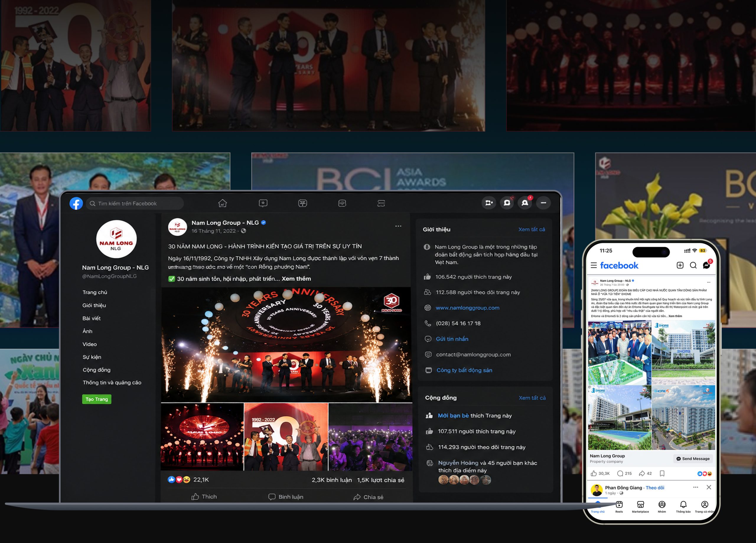
Task: Like the post with the 'Thích' button
Action: coord(204,497)
